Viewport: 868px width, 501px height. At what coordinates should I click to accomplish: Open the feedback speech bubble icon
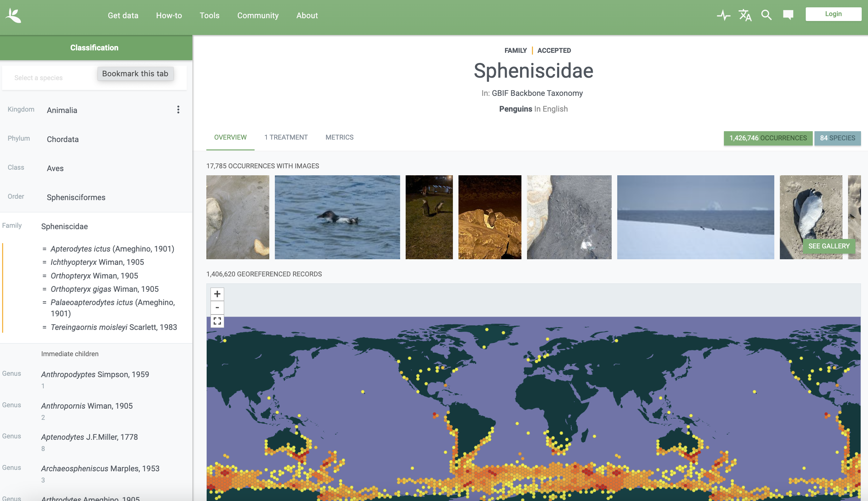[788, 15]
